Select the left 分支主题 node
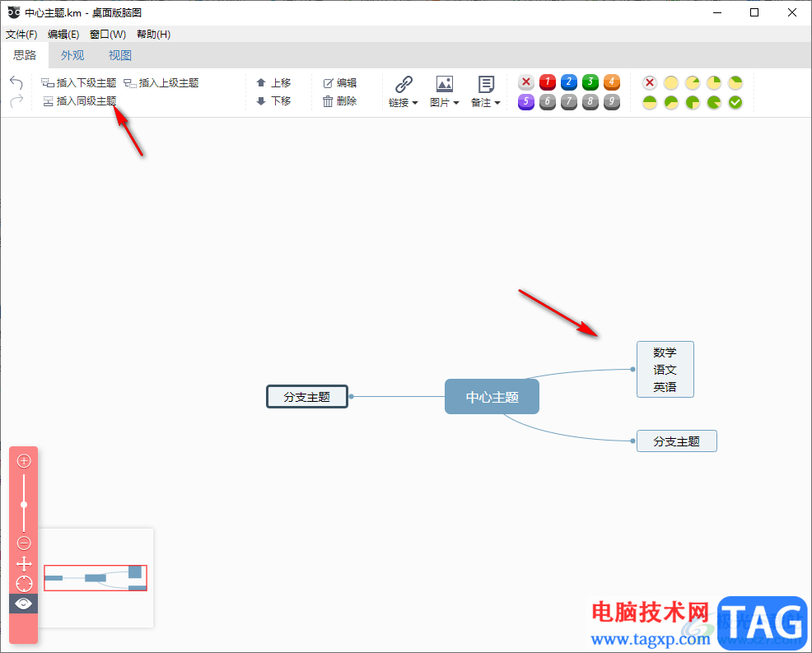This screenshot has width=812, height=653. (x=307, y=397)
